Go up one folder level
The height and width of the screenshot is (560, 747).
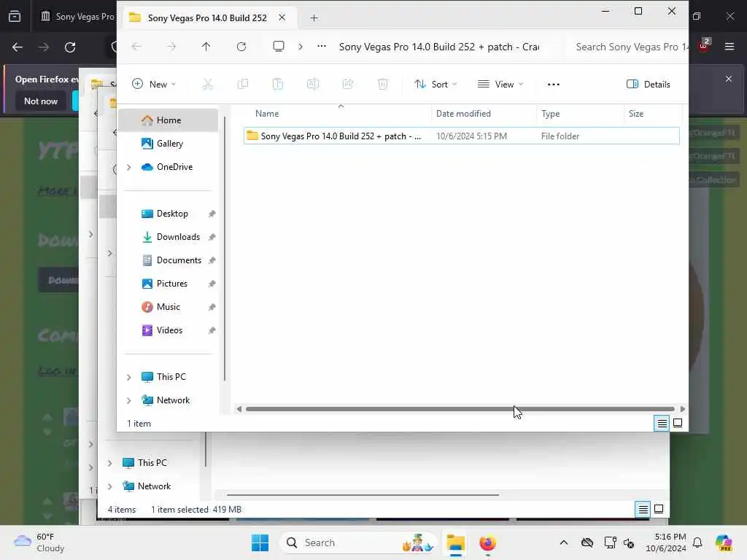[206, 47]
